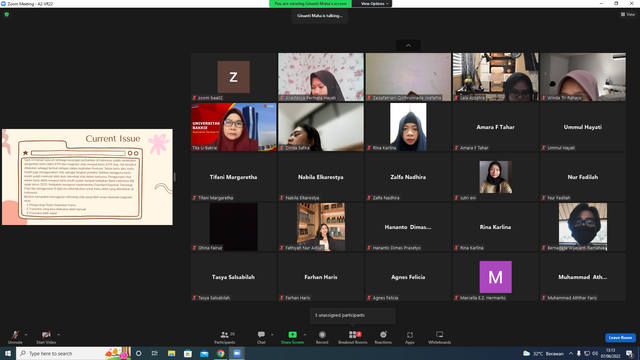Select the Marcella E.Z. Hermanto tile

[496, 277]
